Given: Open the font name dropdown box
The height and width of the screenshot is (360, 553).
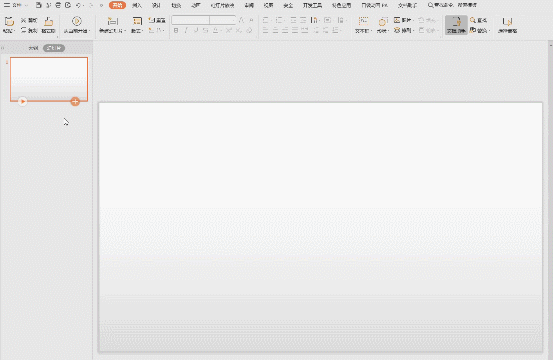Looking at the screenshot, I should pyautogui.click(x=190, y=20).
